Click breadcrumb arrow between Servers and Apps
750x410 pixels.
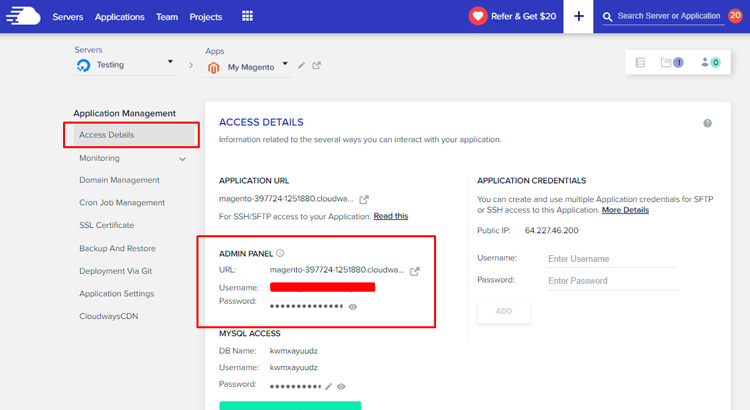(191, 65)
